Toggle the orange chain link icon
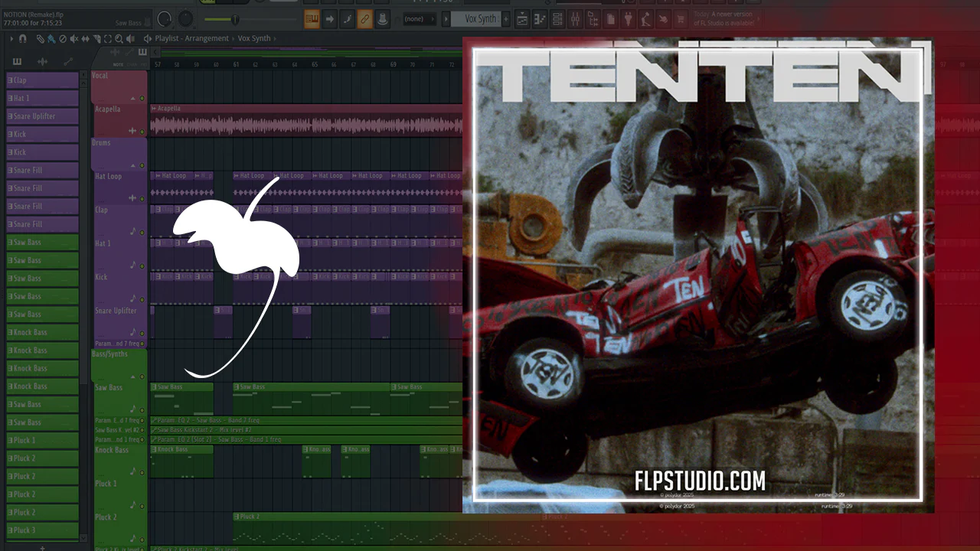980x551 pixels. [x=365, y=19]
